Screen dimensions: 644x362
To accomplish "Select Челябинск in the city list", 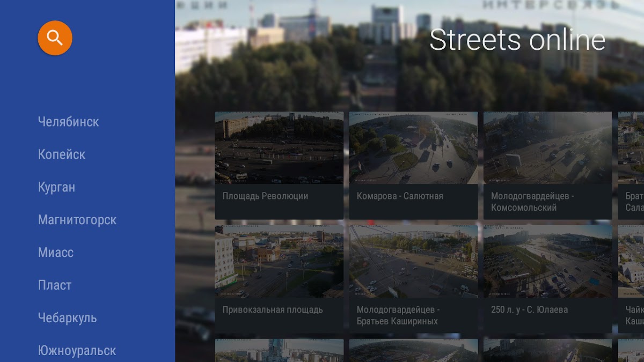I will [68, 122].
